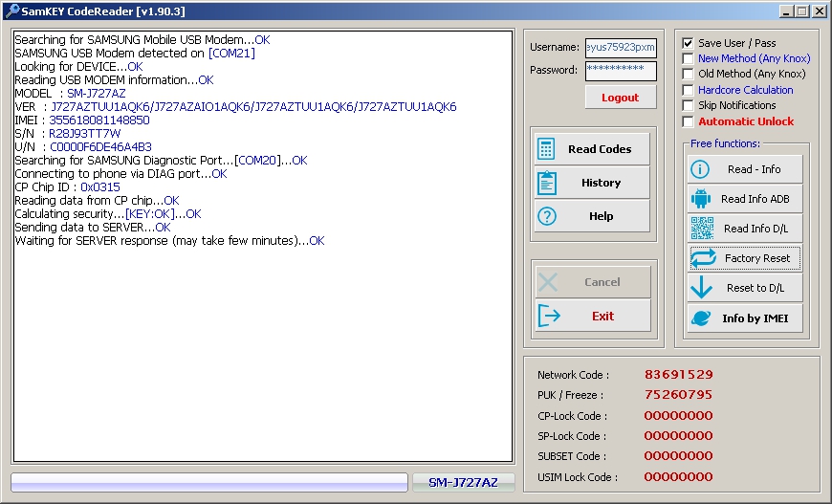
Task: Select Network Code value 83691529
Action: click(x=679, y=375)
